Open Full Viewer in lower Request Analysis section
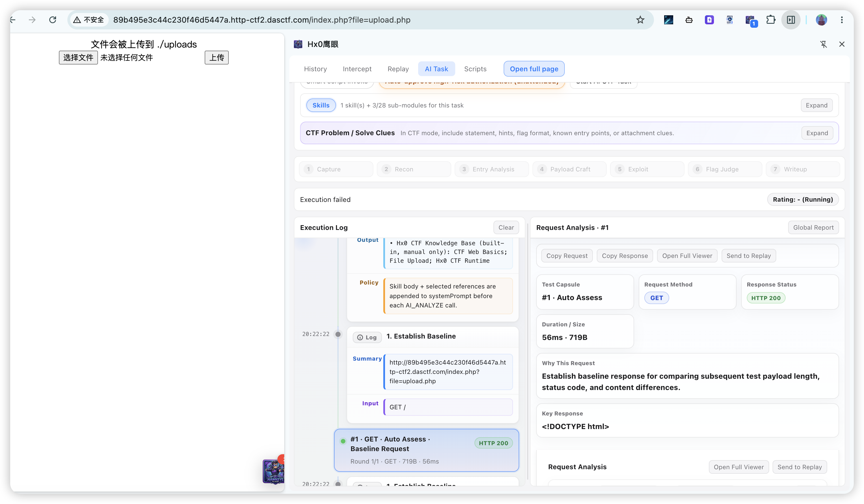 point(739,467)
